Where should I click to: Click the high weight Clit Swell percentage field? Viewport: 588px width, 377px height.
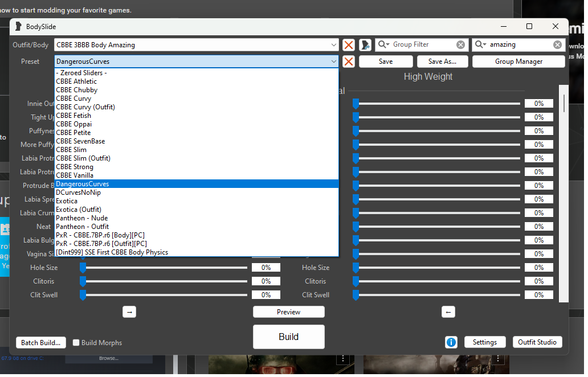point(538,295)
